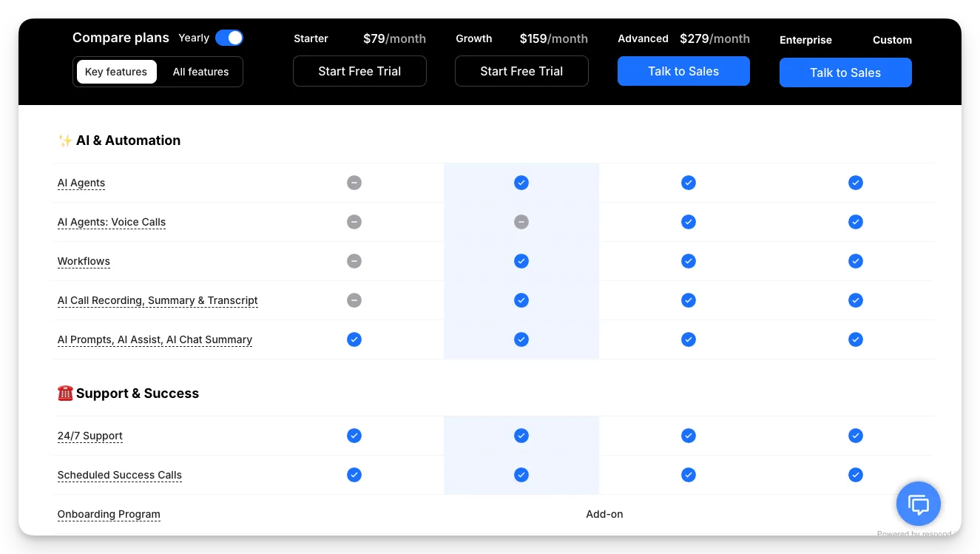Click Advanced checkmark for AI Call Recording

(x=689, y=300)
